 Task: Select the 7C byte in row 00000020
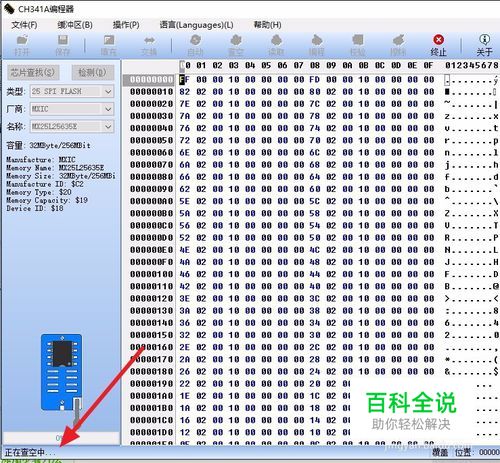pyautogui.click(x=314, y=104)
